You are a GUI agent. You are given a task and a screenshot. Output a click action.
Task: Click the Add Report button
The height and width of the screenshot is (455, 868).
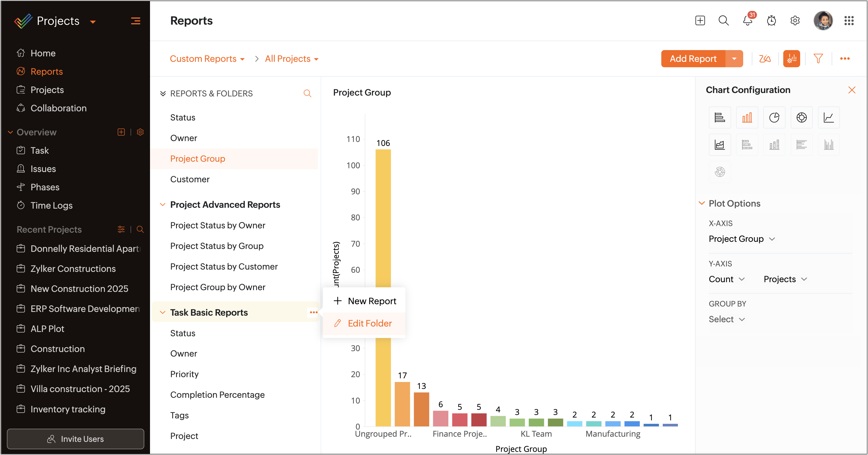(693, 59)
